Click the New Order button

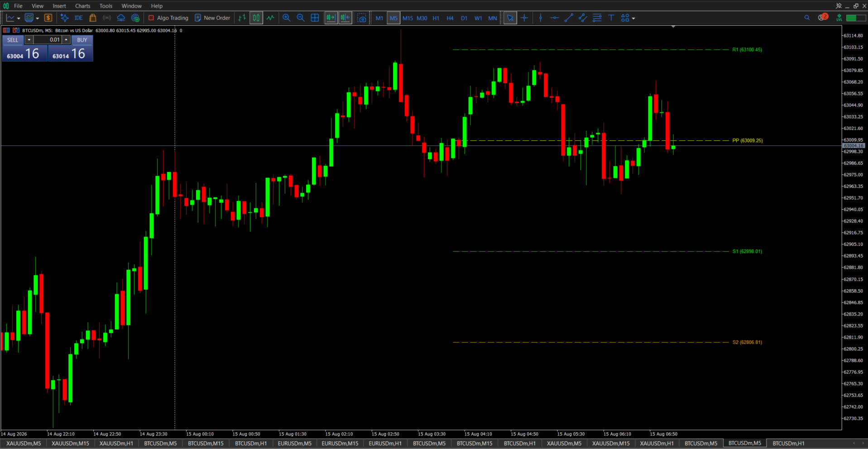click(x=212, y=18)
